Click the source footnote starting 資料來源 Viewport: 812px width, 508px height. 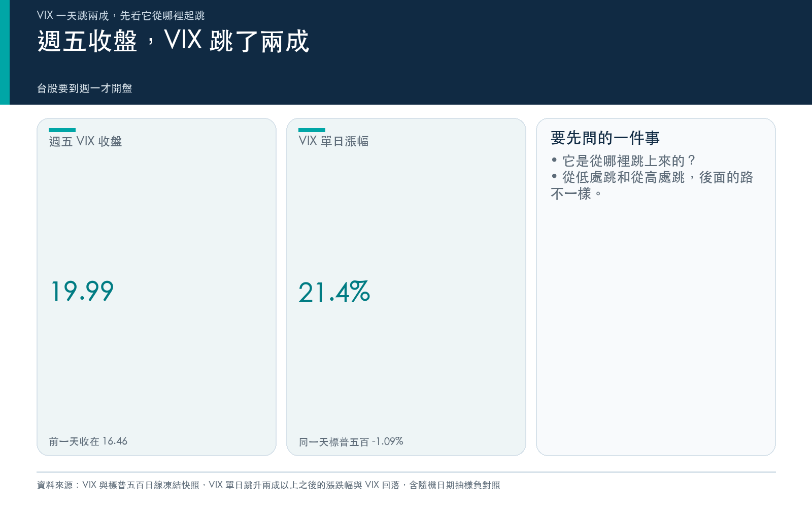click(x=268, y=485)
